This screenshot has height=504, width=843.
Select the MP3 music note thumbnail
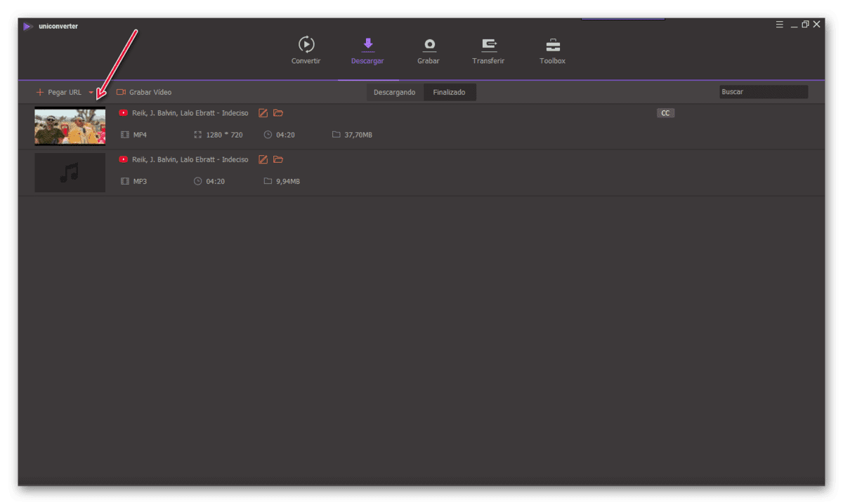pos(70,173)
